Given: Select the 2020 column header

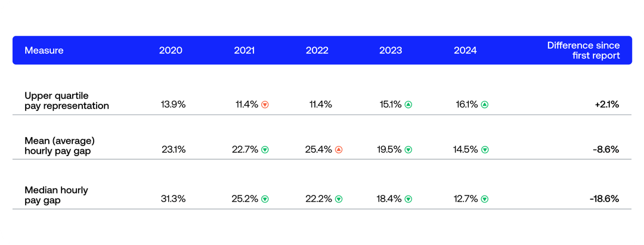Looking at the screenshot, I should [x=171, y=51].
